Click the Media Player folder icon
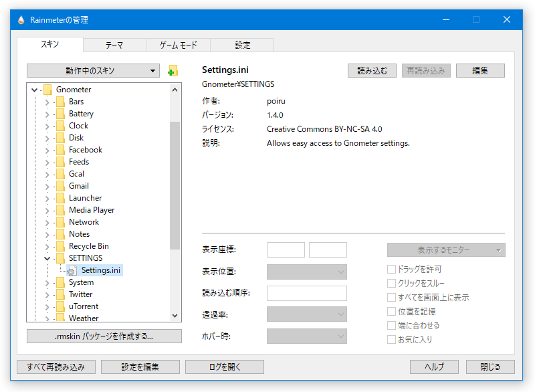 tap(60, 210)
